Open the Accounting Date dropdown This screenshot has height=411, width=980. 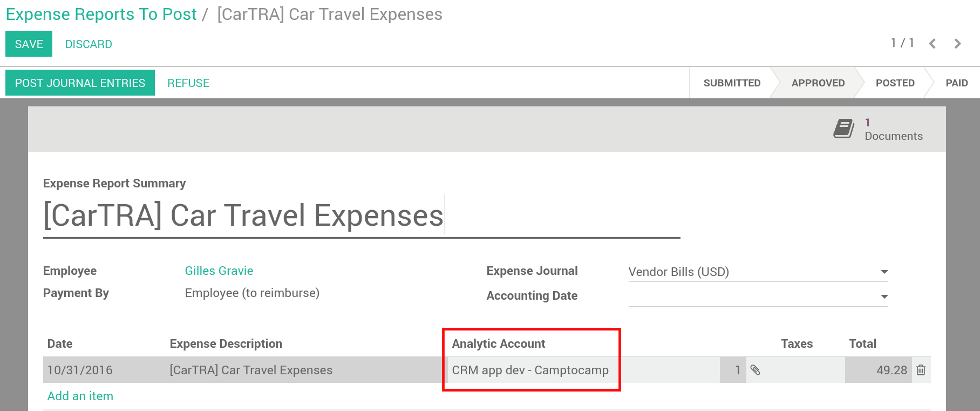pos(884,297)
